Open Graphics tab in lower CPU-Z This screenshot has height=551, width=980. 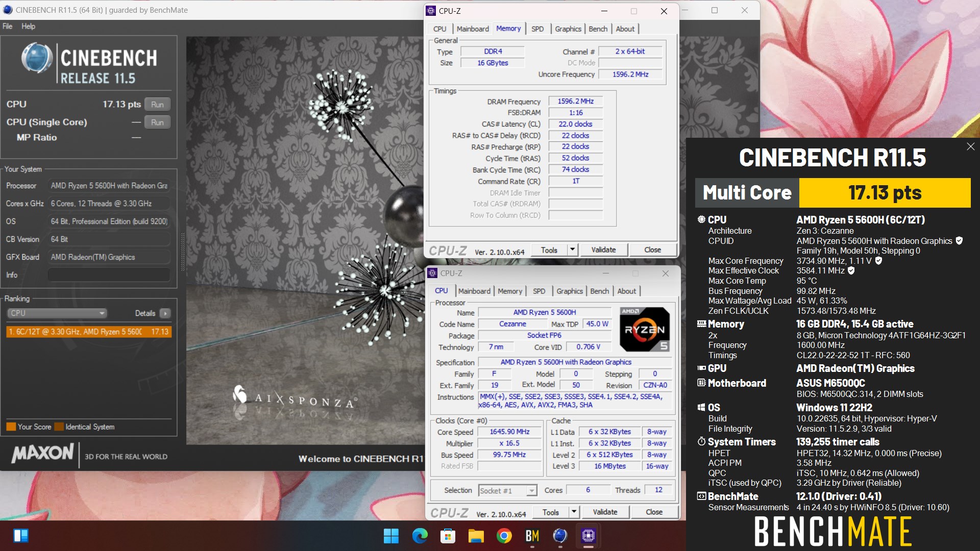[x=569, y=291]
